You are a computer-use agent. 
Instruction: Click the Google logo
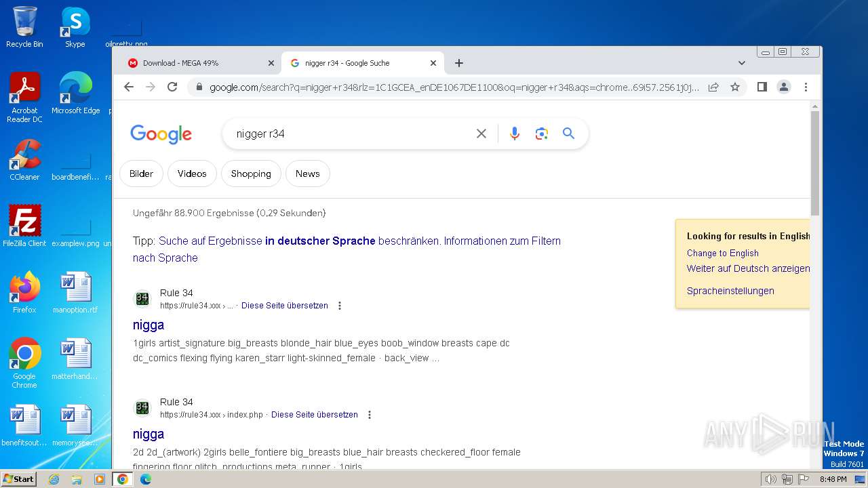click(x=161, y=134)
